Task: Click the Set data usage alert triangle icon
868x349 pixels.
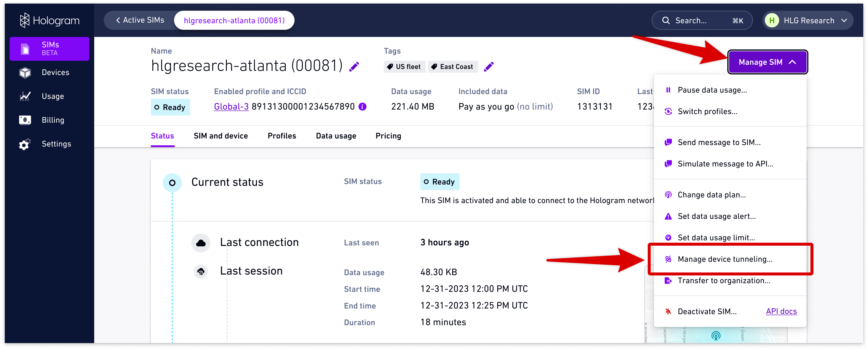Action: (668, 216)
